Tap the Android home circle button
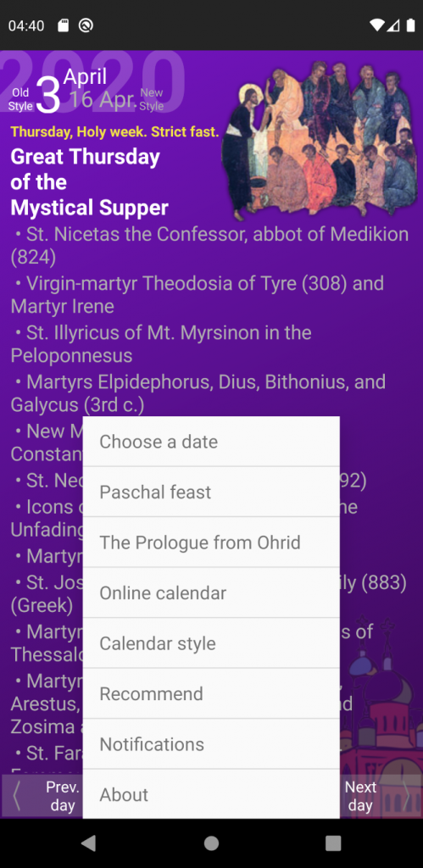The height and width of the screenshot is (868, 423). (212, 843)
